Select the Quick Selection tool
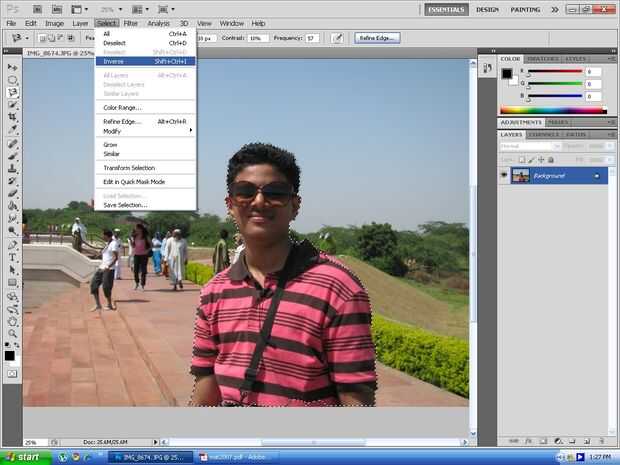This screenshot has width=620, height=465. pos(12,105)
